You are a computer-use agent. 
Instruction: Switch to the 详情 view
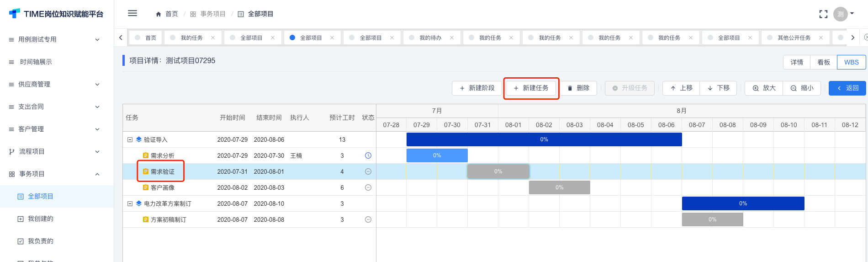pyautogui.click(x=797, y=62)
